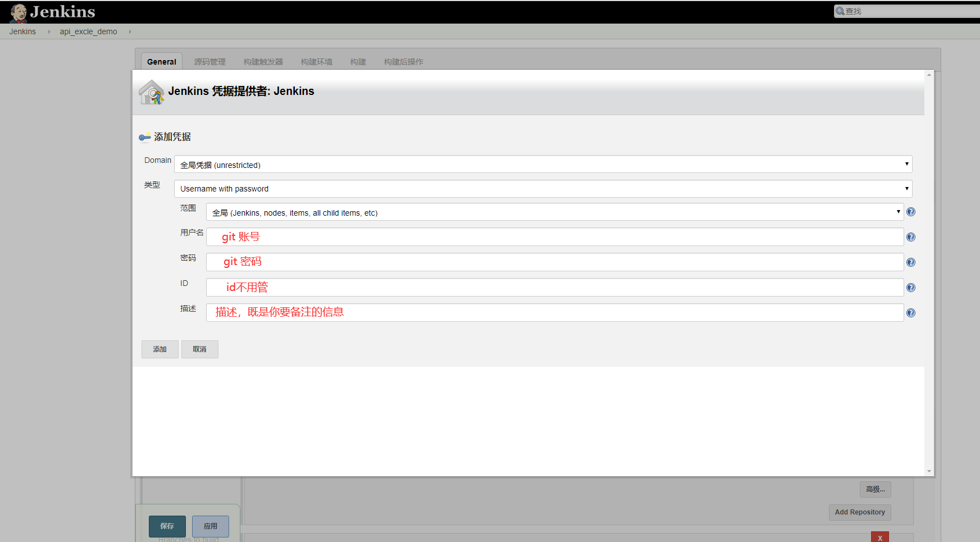Switch to the 构建后操作 tab
Screen dimensions: 980x542
[404, 62]
